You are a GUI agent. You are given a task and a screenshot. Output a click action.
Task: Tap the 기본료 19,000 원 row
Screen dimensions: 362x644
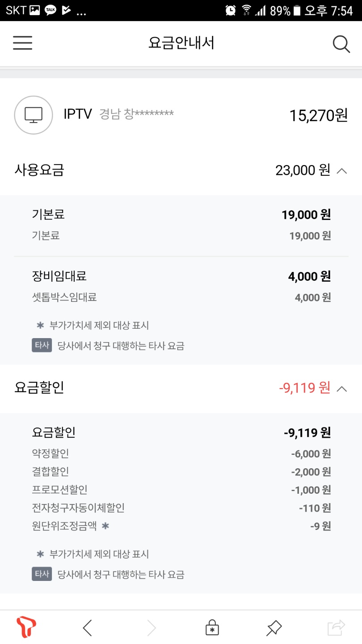pos(181,215)
